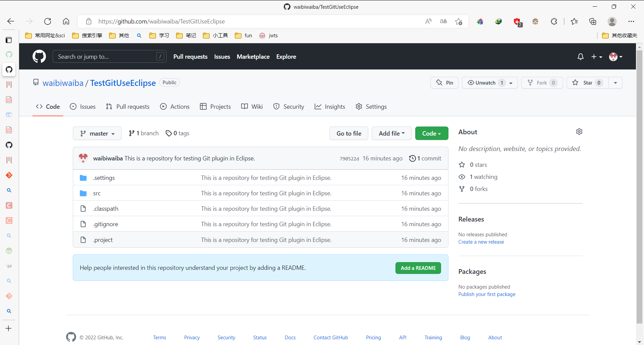
Task: Open the 其他收藏夹 bookmark folder
Action: coord(620,36)
